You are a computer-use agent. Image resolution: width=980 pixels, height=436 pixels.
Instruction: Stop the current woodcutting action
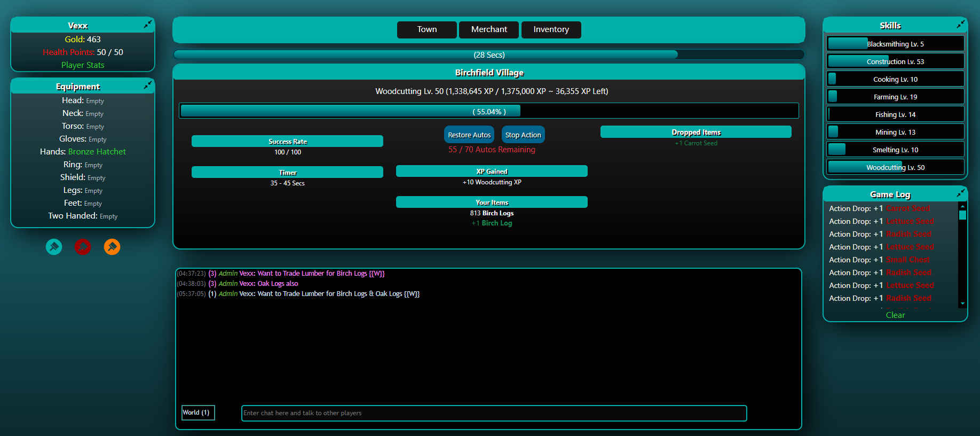point(523,135)
